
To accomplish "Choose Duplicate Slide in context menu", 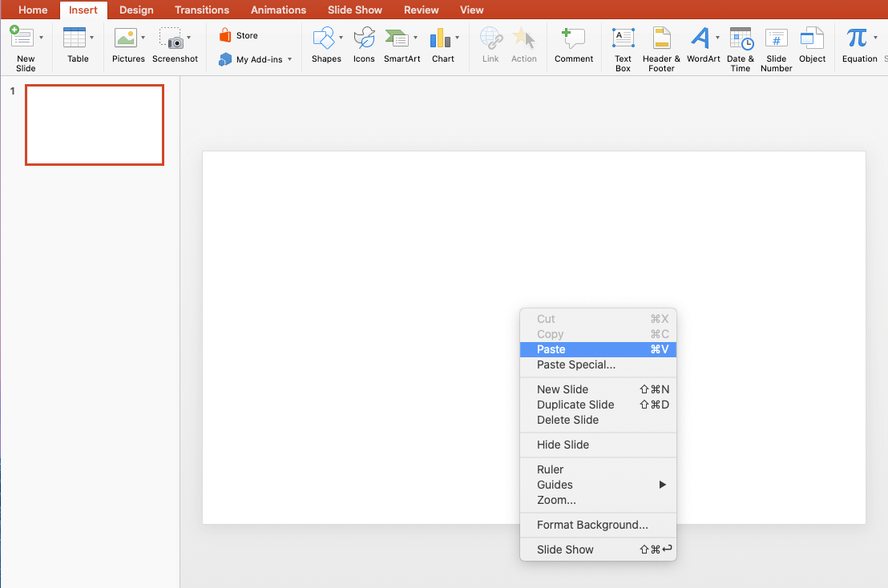I will pyautogui.click(x=598, y=405).
